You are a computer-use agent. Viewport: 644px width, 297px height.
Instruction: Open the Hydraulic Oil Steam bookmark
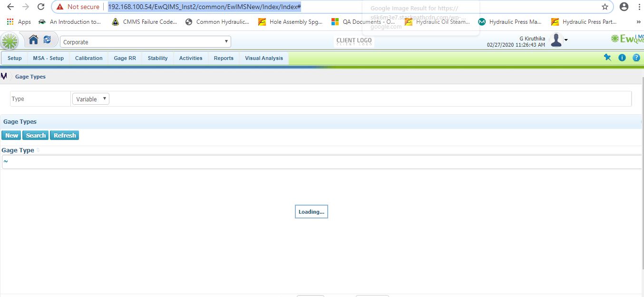click(438, 21)
